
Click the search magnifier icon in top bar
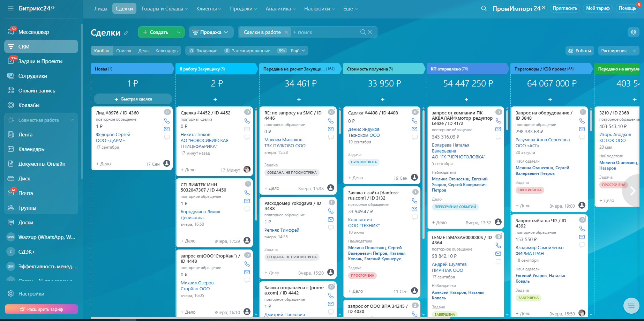(x=484, y=8)
